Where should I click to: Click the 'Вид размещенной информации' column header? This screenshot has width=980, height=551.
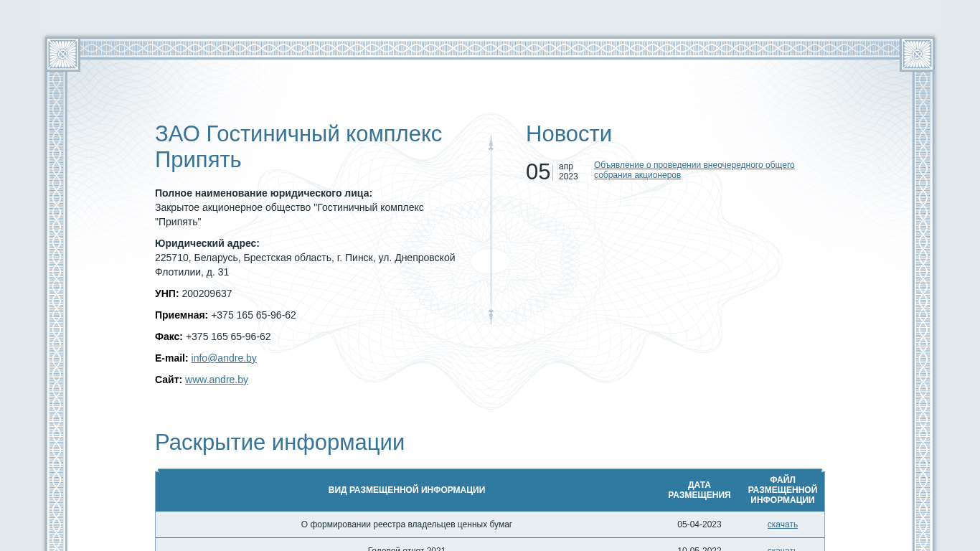tap(407, 490)
